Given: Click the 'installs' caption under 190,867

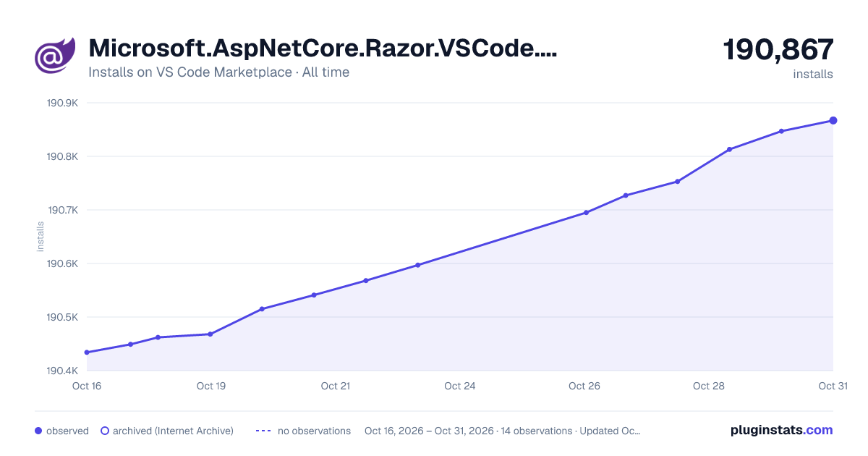Looking at the screenshot, I should [813, 74].
